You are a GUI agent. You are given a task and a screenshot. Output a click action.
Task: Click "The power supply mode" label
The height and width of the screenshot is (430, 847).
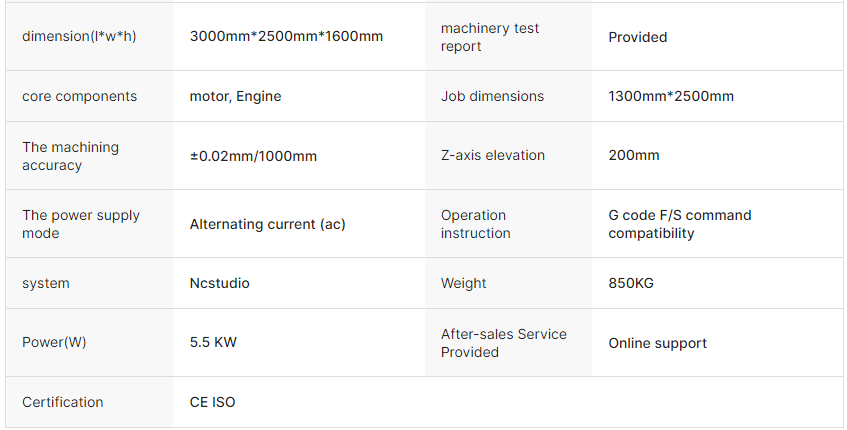pos(81,224)
